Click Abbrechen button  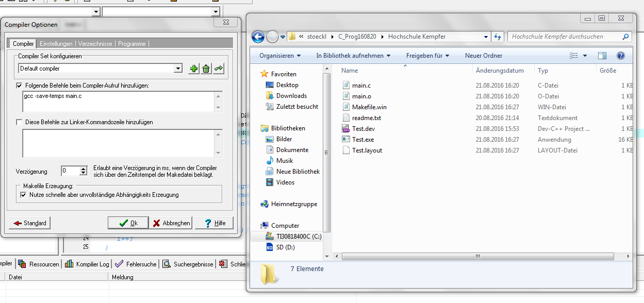coord(171,223)
